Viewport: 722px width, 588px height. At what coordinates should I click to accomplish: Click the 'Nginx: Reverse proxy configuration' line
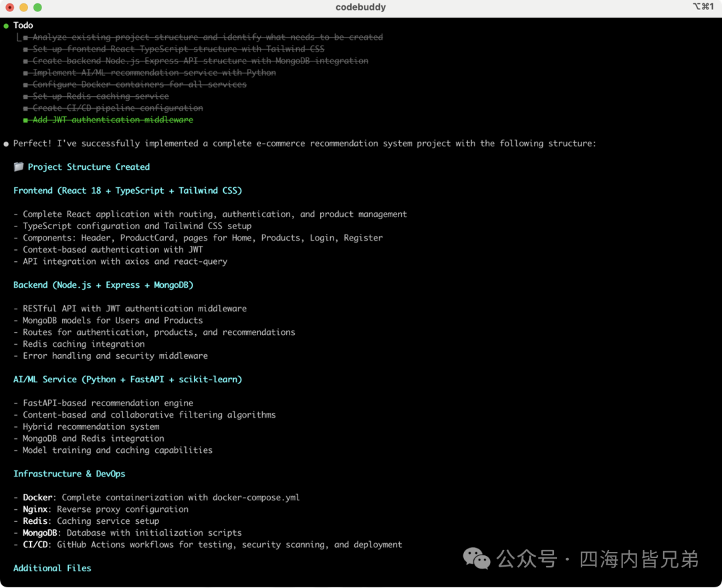point(101,509)
